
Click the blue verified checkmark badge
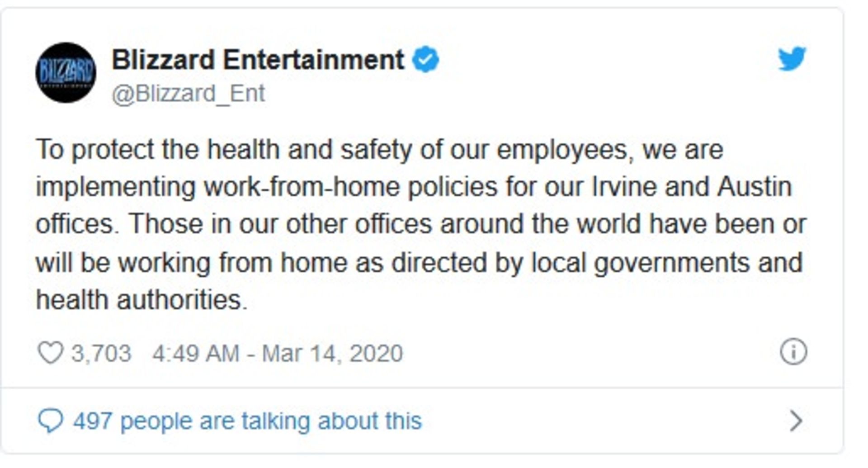tap(425, 59)
